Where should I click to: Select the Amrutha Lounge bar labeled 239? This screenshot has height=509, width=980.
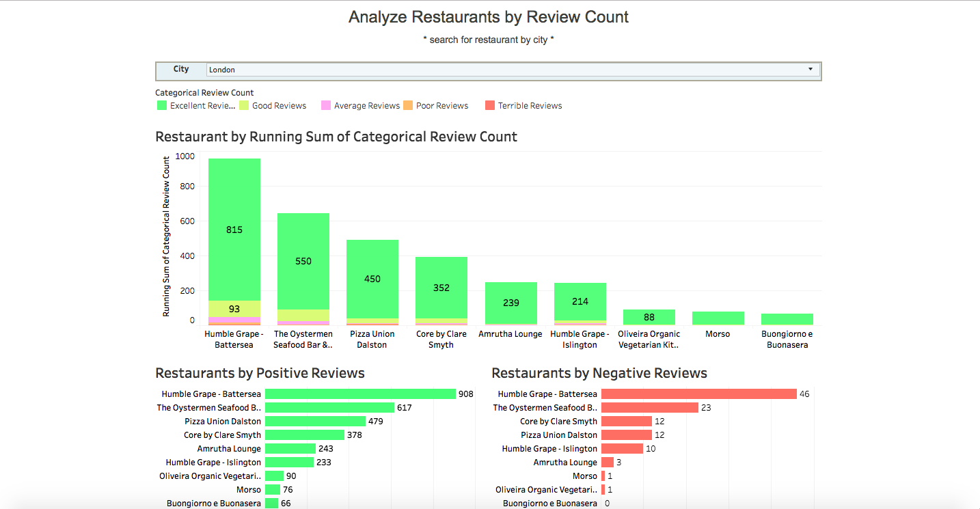(511, 303)
